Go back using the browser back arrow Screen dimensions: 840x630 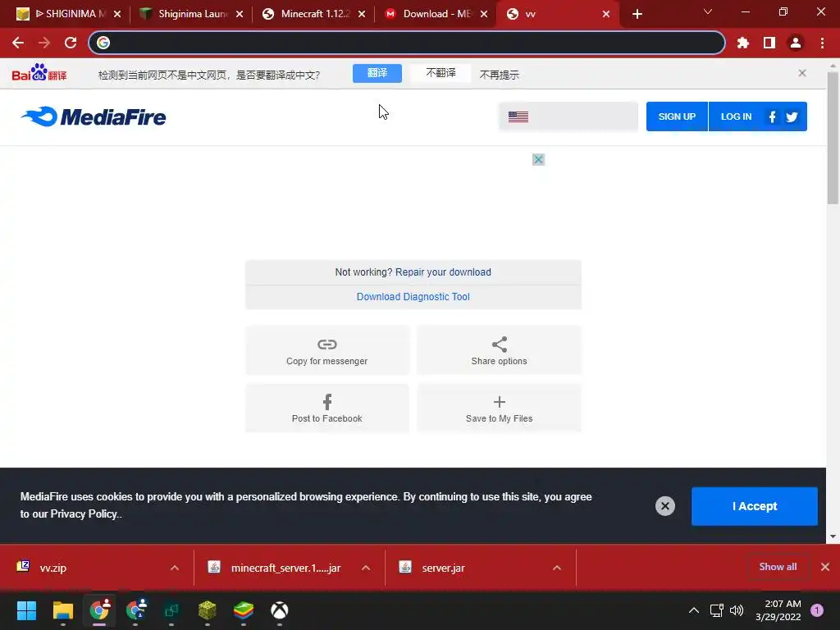pos(18,43)
